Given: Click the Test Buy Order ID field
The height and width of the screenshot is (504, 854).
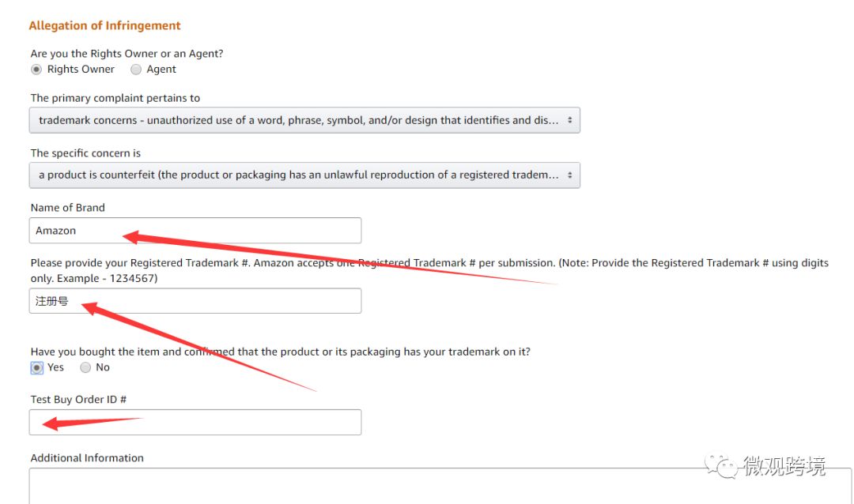Looking at the screenshot, I should pos(195,422).
